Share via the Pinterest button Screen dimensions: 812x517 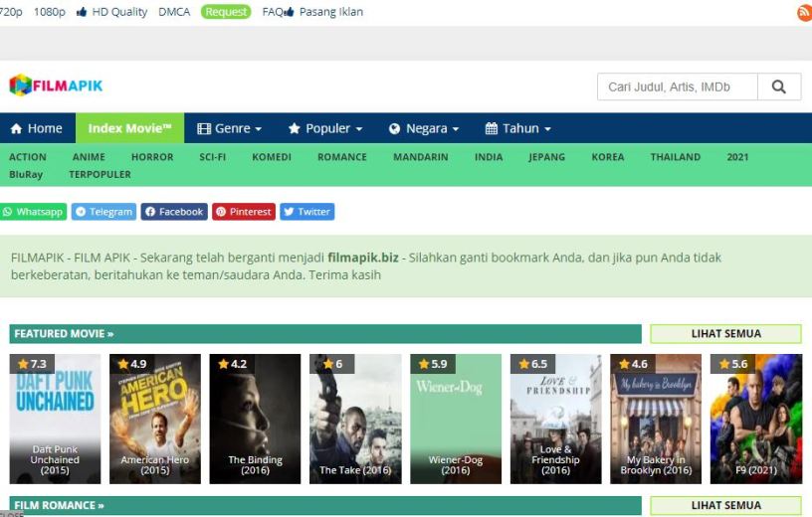click(244, 212)
